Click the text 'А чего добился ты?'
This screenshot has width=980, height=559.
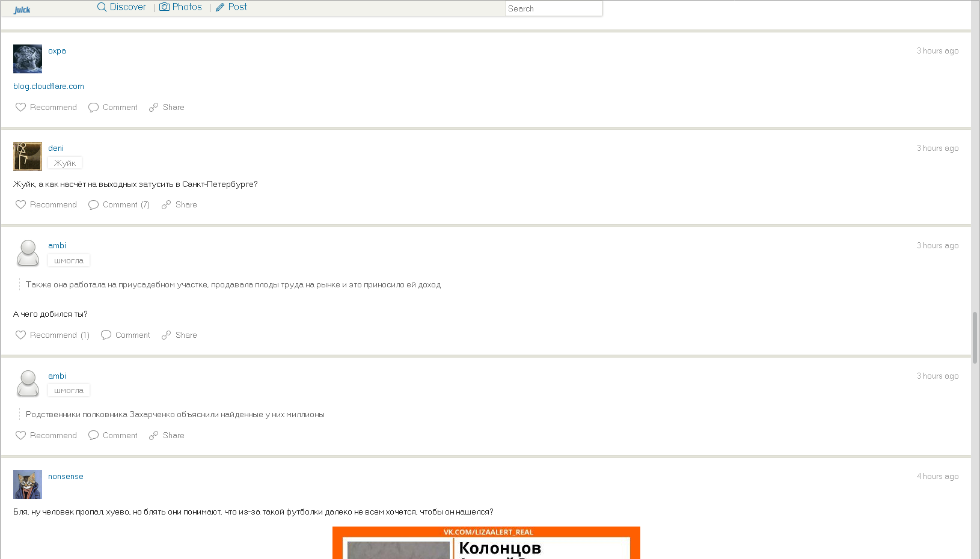(x=51, y=314)
